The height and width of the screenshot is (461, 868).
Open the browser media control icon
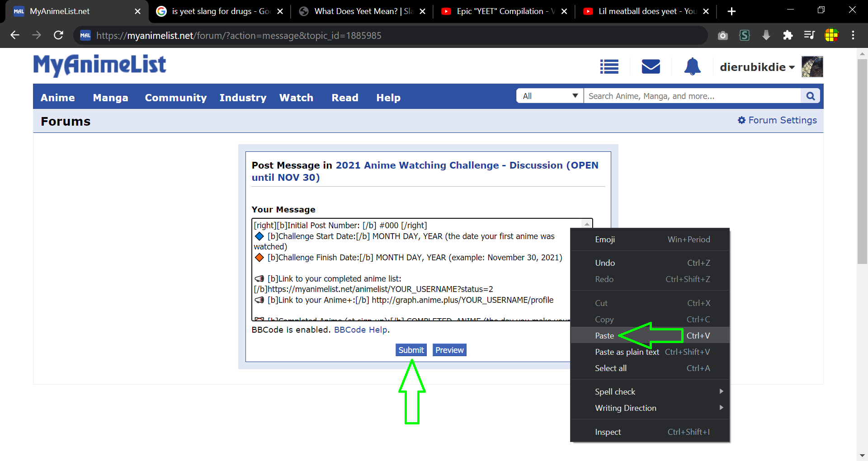point(809,35)
